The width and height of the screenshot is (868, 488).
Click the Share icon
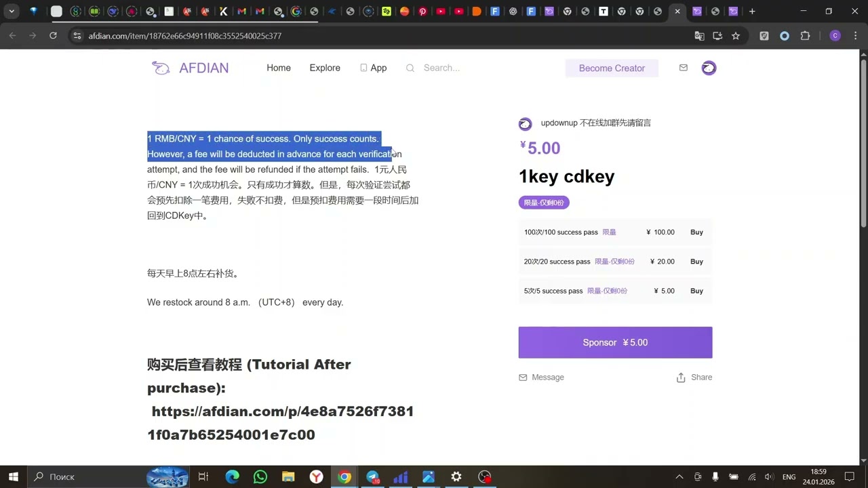point(681,378)
